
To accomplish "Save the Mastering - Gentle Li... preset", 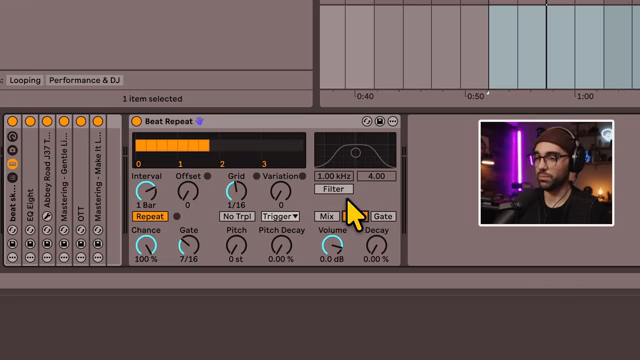I will coord(64,244).
